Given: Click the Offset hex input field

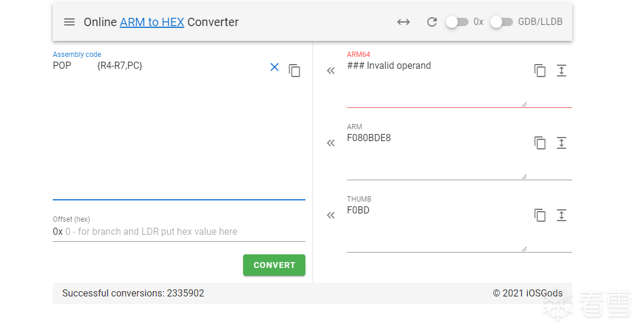Looking at the screenshot, I should [184, 232].
